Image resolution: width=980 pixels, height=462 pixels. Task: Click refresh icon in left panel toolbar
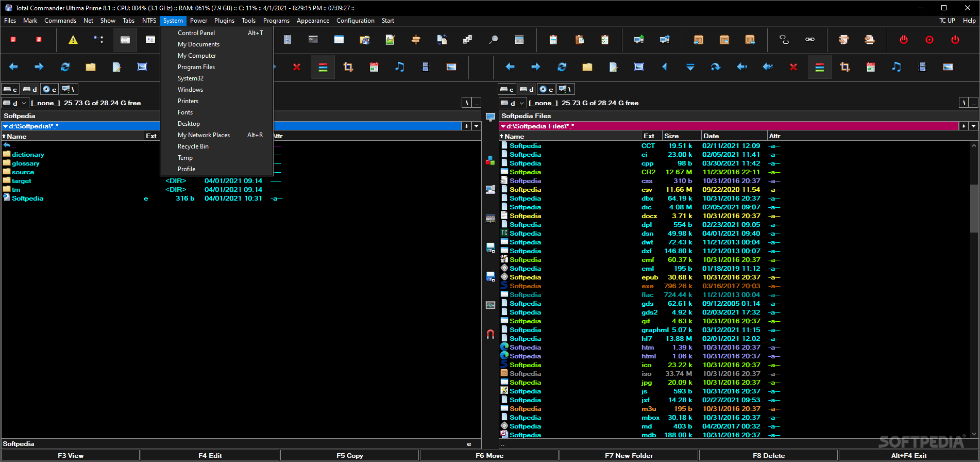click(65, 67)
